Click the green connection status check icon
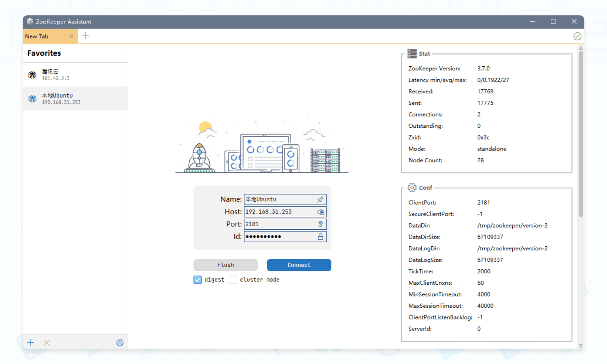Viewport: 607px width, 364px height. 577,36
